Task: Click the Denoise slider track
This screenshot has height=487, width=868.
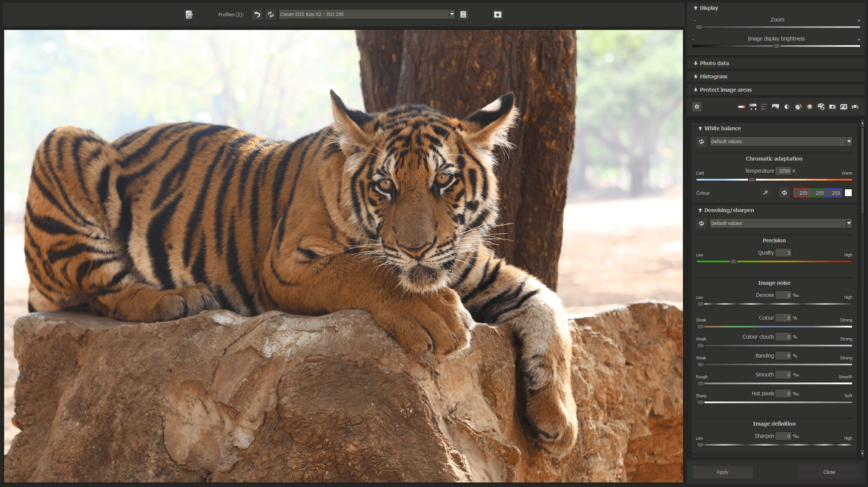Action: coord(774,304)
